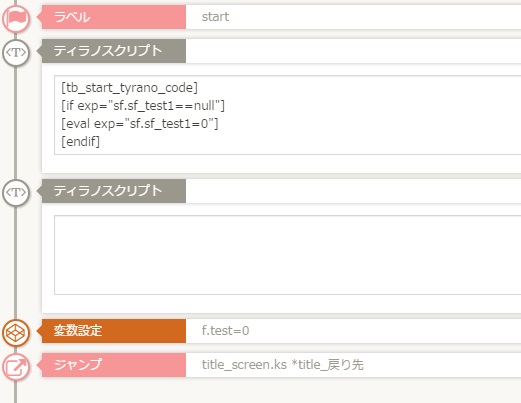Select the pink ラベル component header
Screen dimensions: 521x403
click(114, 17)
